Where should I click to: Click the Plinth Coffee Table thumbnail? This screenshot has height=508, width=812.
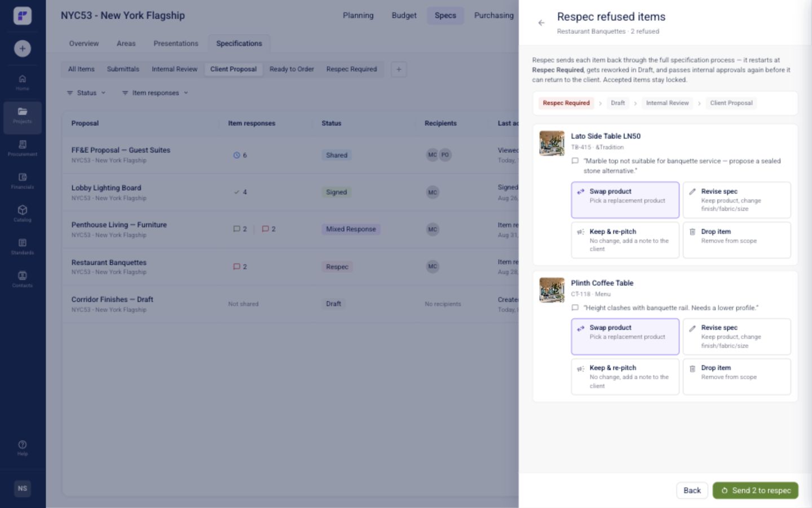(x=551, y=290)
